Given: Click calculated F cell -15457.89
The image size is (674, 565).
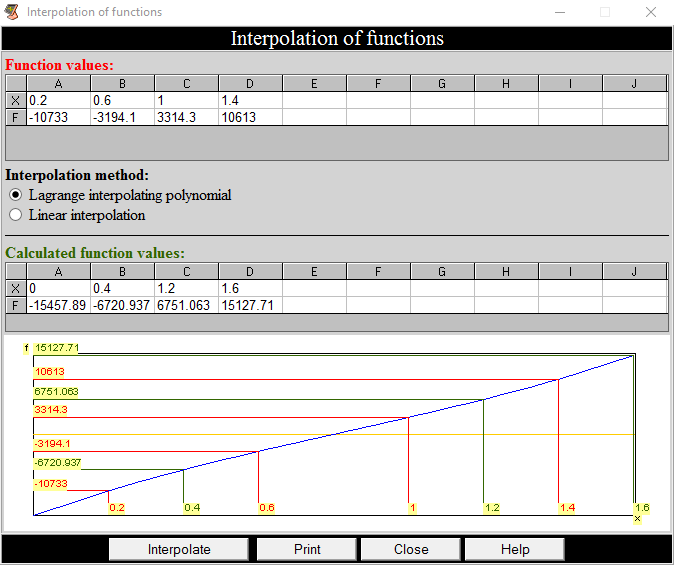Looking at the screenshot, I should pyautogui.click(x=58, y=305).
